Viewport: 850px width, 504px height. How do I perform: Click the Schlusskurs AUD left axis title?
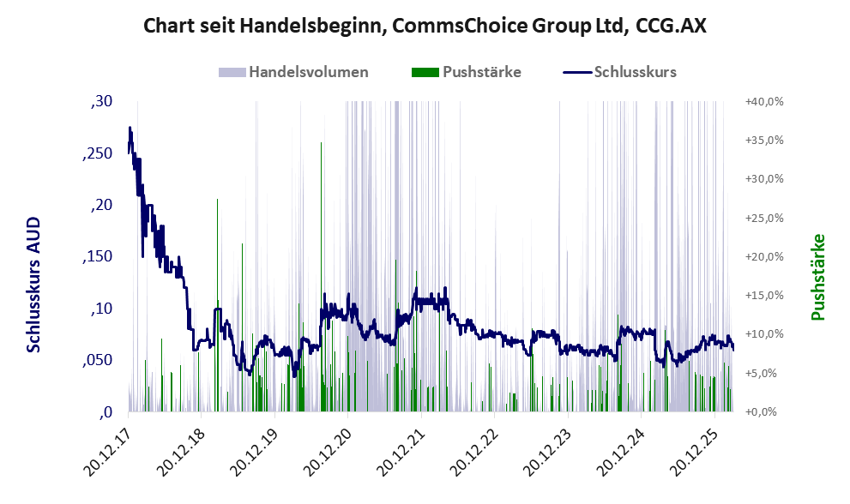pos(34,285)
